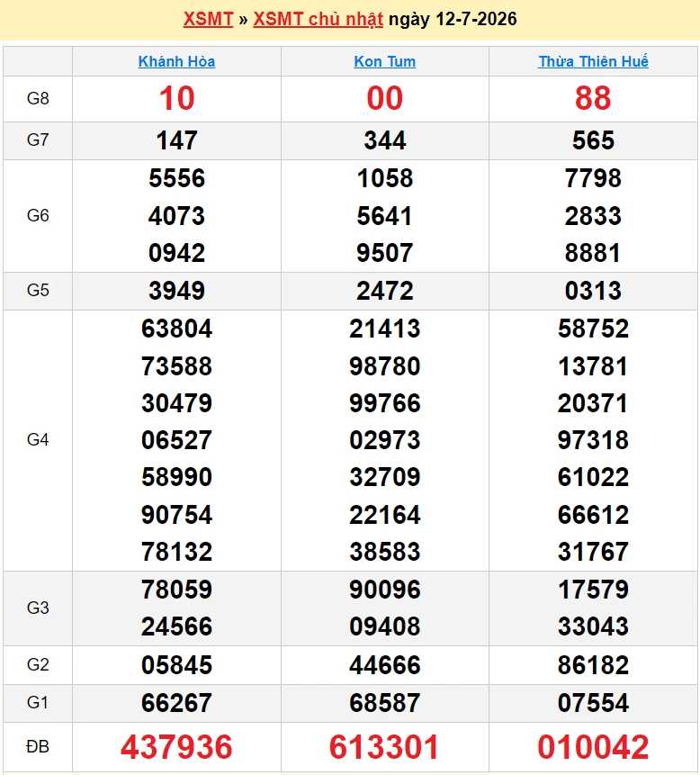
Task: Select Khánh Hòa G8 number 10
Action: pos(177,98)
